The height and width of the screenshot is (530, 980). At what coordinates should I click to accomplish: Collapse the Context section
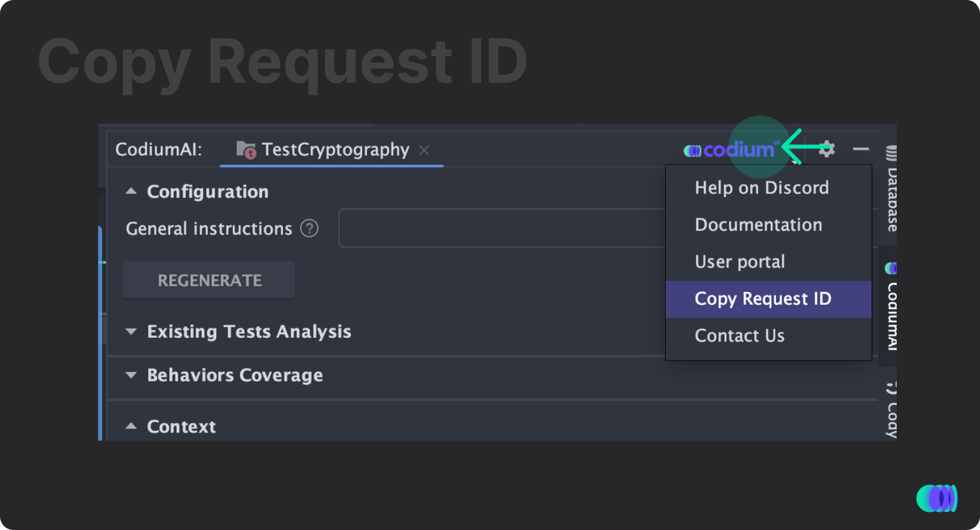pyautogui.click(x=131, y=426)
